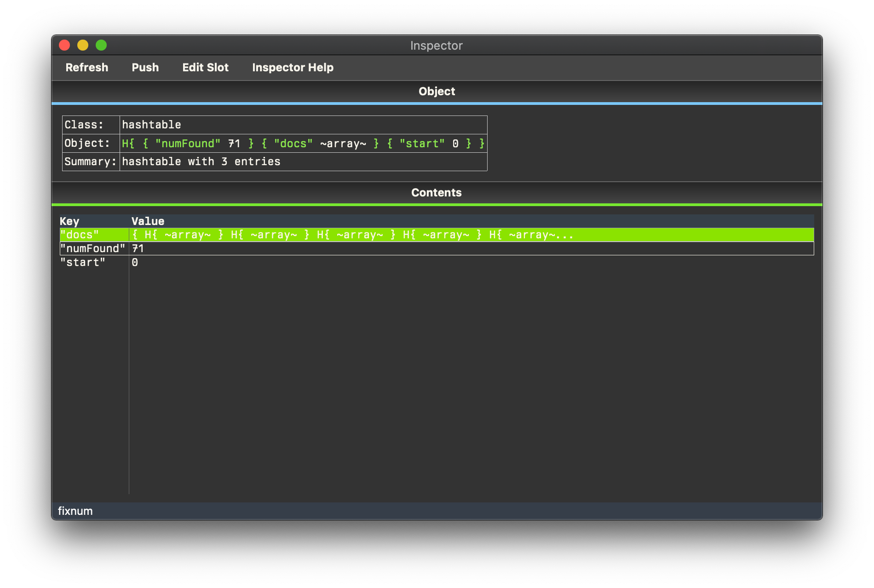This screenshot has height=588, width=874.
Task: Click the 'hashtable with 3 entries' summary
Action: 201,161
